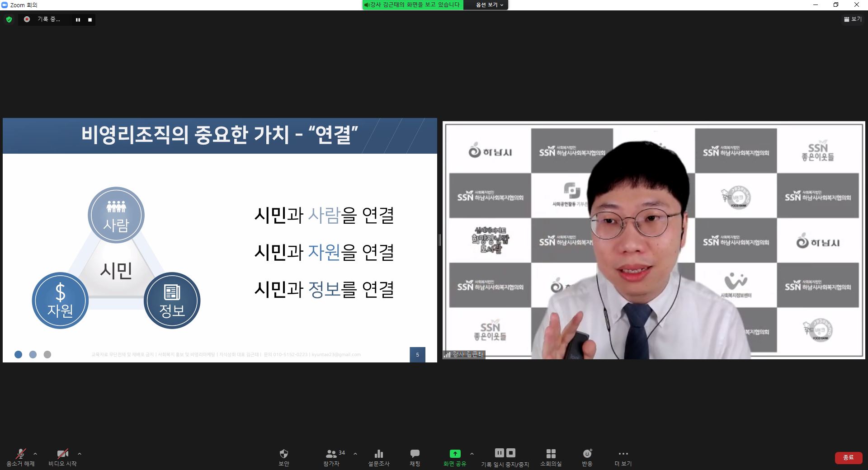Pause the recording from the top indicator

78,20
